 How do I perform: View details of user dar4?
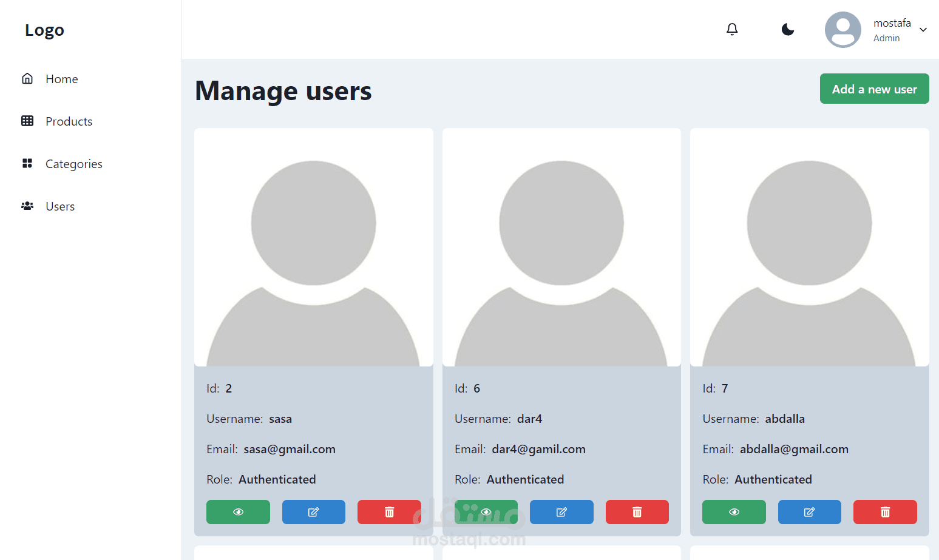(486, 512)
